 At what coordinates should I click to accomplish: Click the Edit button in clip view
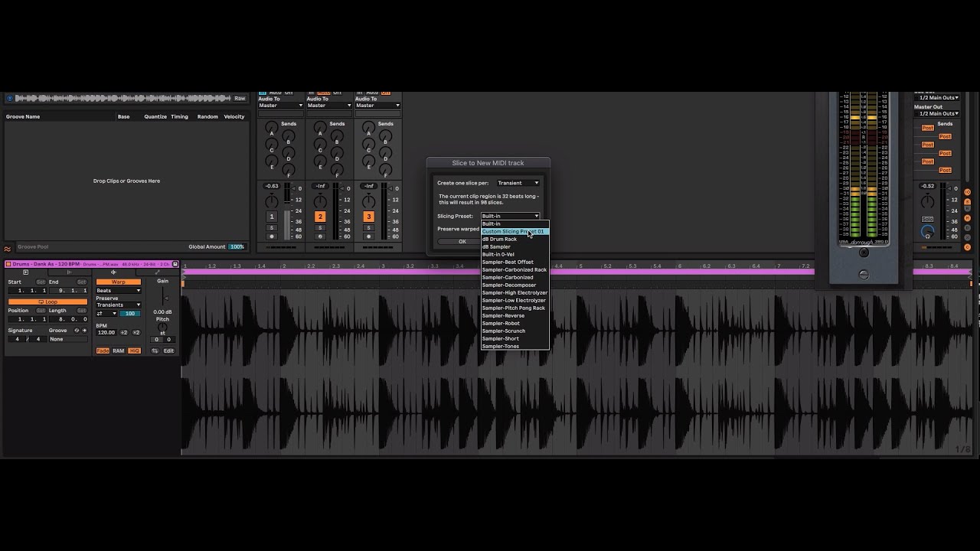168,350
